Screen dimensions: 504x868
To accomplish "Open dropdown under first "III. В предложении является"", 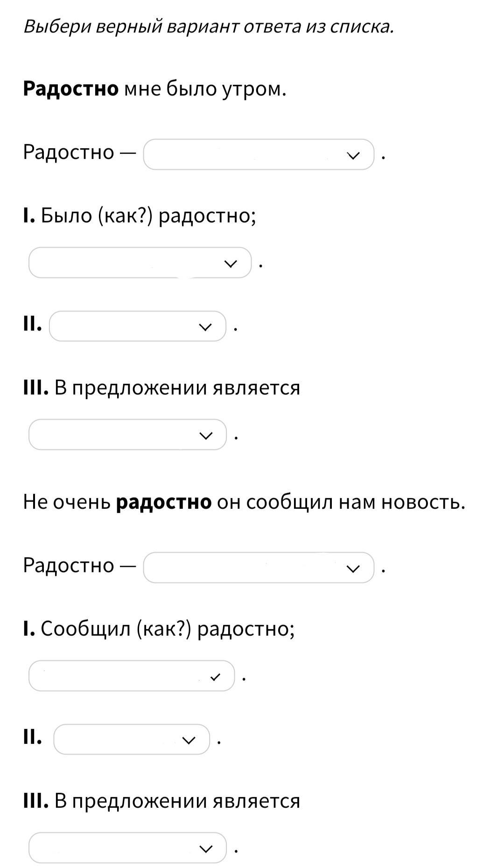I will pyautogui.click(x=127, y=435).
